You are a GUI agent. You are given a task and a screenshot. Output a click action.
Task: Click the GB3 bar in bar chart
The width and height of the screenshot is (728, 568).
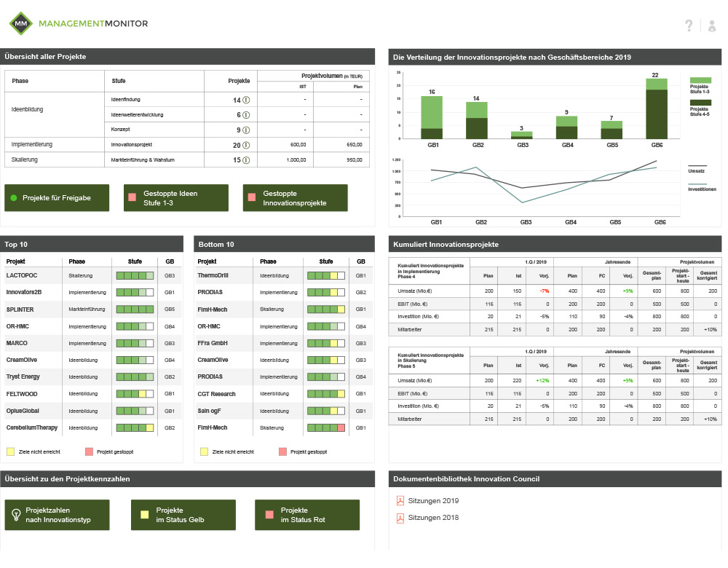point(522,135)
